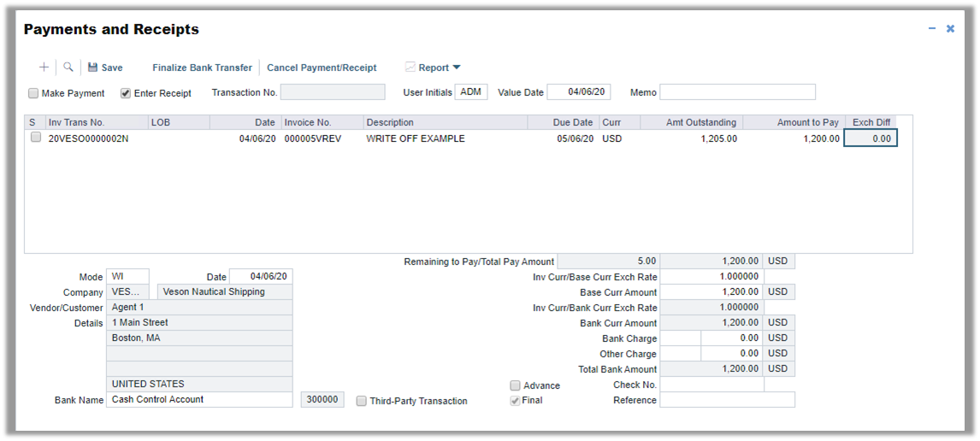The width and height of the screenshot is (980, 441).
Task: Select the Exch Diff cell showing 0.00
Action: (x=871, y=138)
